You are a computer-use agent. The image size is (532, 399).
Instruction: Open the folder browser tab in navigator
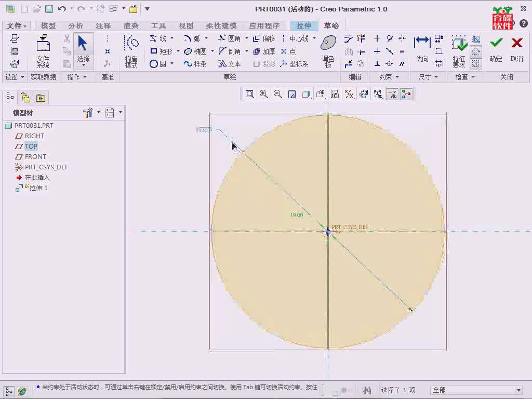pos(25,98)
